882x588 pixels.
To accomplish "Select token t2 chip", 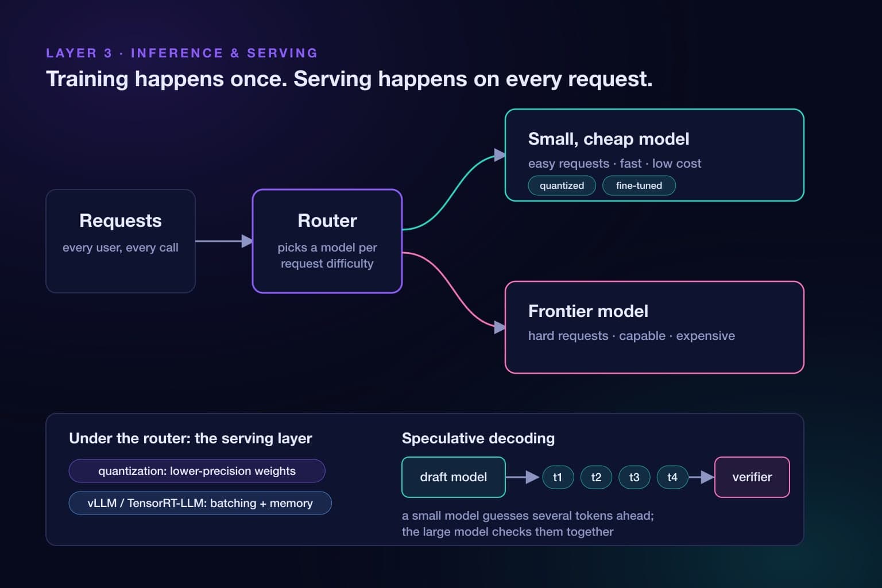I will pos(596,477).
